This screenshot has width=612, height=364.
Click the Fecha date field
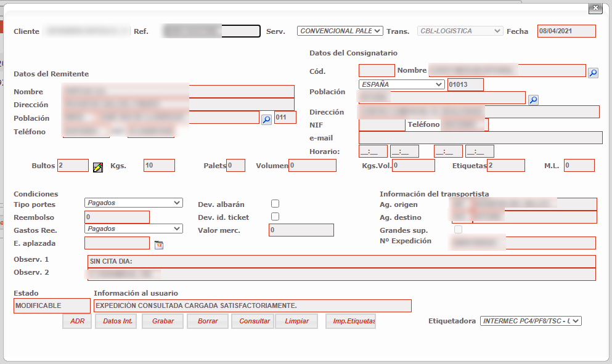pos(566,31)
